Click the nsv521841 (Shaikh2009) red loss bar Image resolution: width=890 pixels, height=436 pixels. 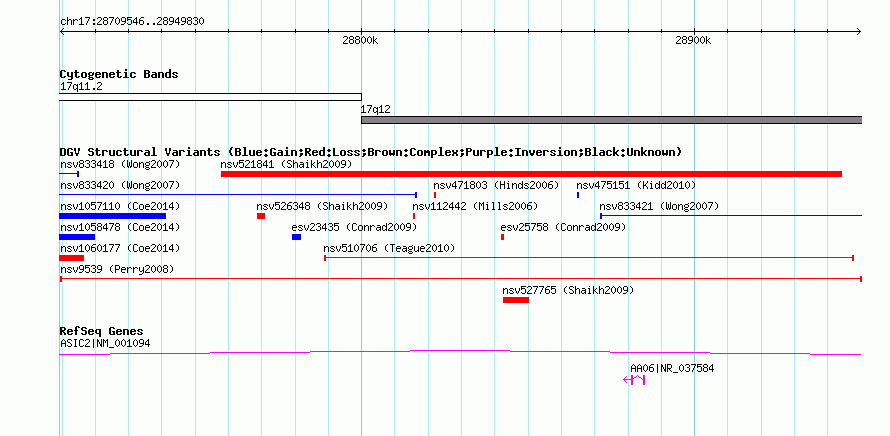pyautogui.click(x=531, y=174)
